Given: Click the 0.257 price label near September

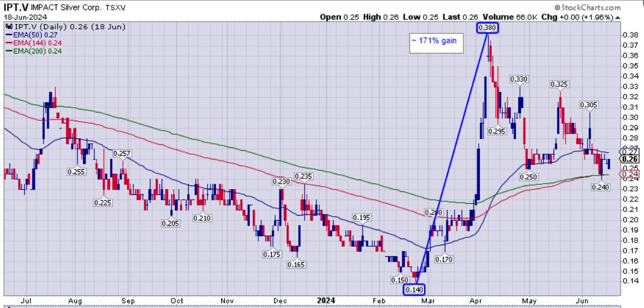Looking at the screenshot, I should click(x=122, y=154).
